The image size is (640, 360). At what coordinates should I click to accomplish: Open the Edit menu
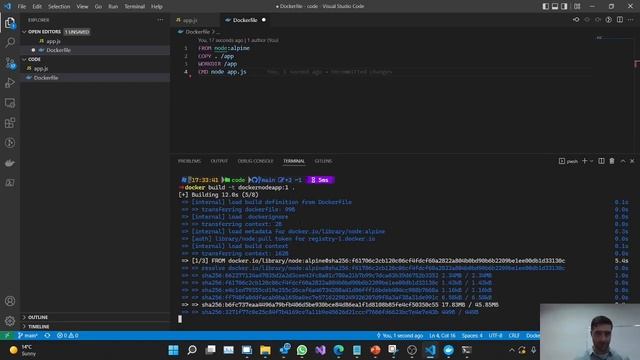point(37,7)
